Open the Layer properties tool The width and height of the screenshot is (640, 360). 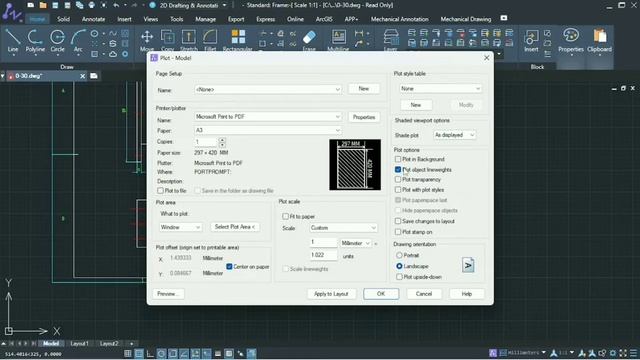(391, 40)
